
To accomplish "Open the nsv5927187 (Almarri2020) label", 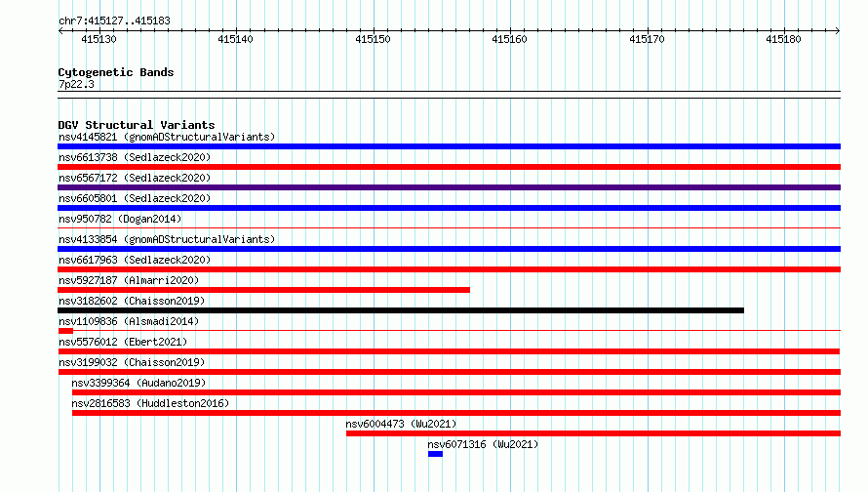I will pyautogui.click(x=129, y=280).
